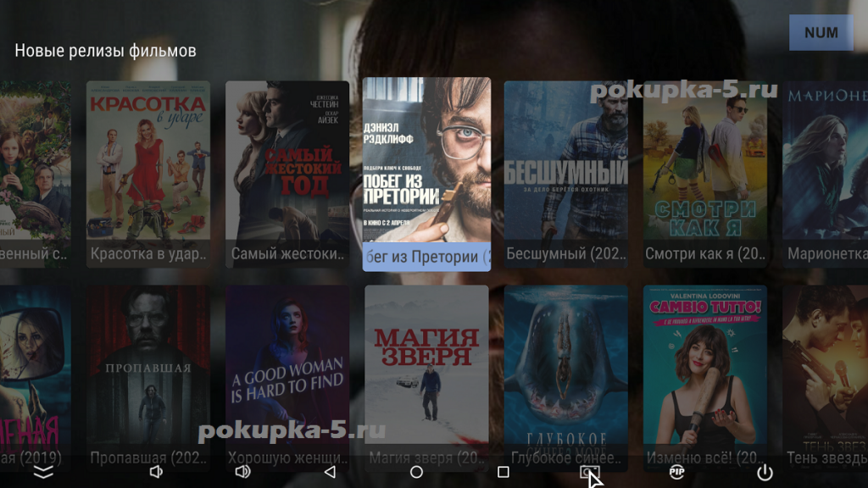The height and width of the screenshot is (488, 868).
Task: Select the highlighted Побег из Претории poster
Action: point(427,174)
